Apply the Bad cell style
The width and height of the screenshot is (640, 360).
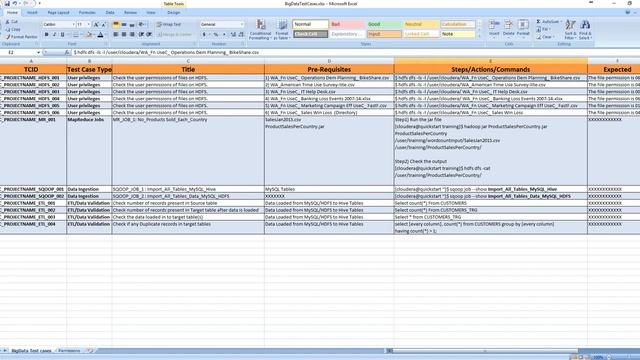(x=347, y=24)
